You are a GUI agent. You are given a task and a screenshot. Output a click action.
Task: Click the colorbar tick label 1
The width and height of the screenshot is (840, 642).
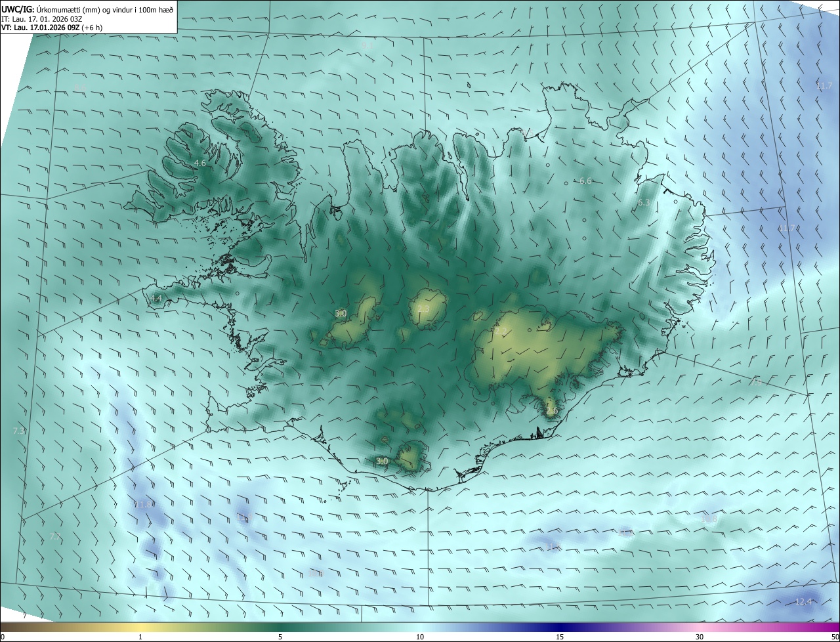(140, 637)
